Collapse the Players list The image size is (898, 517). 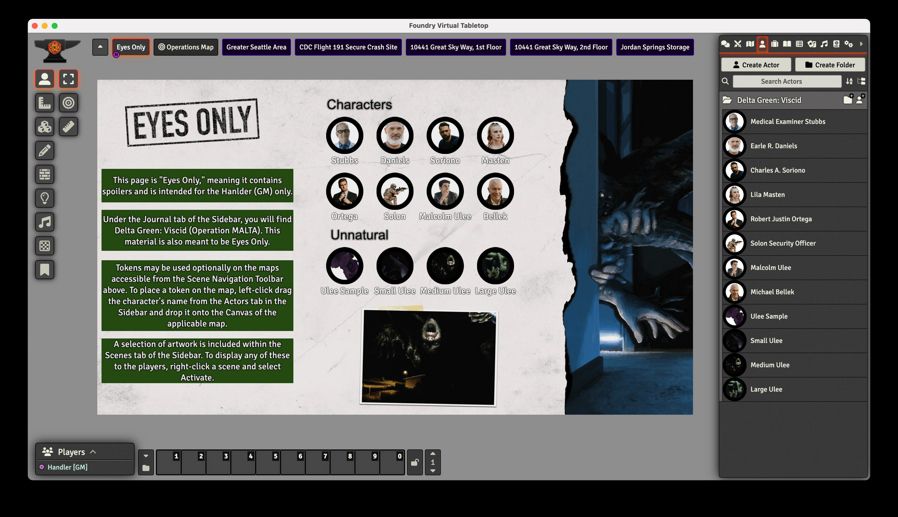[93, 452]
